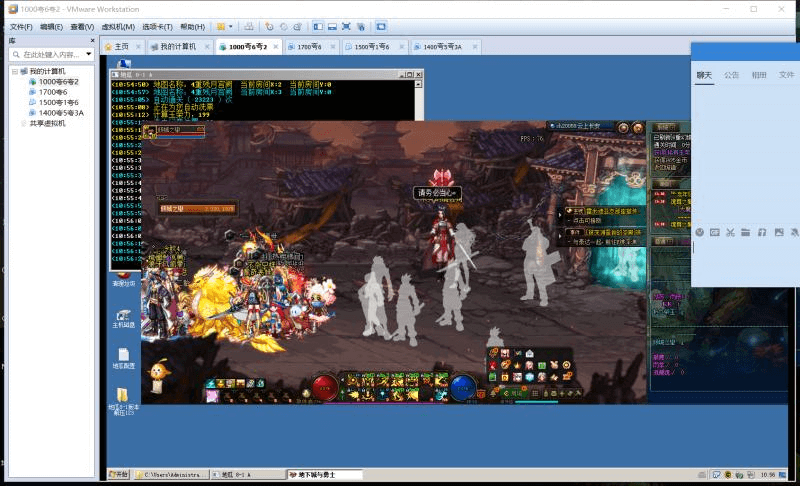Click the send Ctrl+Alt+Del toolbar icon
This screenshot has height=486, width=800.
248,27
